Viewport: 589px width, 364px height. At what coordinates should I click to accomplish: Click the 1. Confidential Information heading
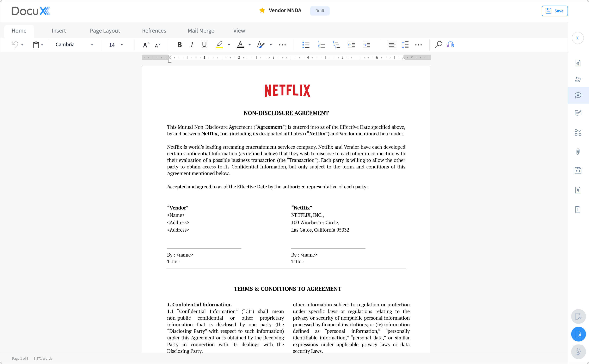[x=199, y=305]
